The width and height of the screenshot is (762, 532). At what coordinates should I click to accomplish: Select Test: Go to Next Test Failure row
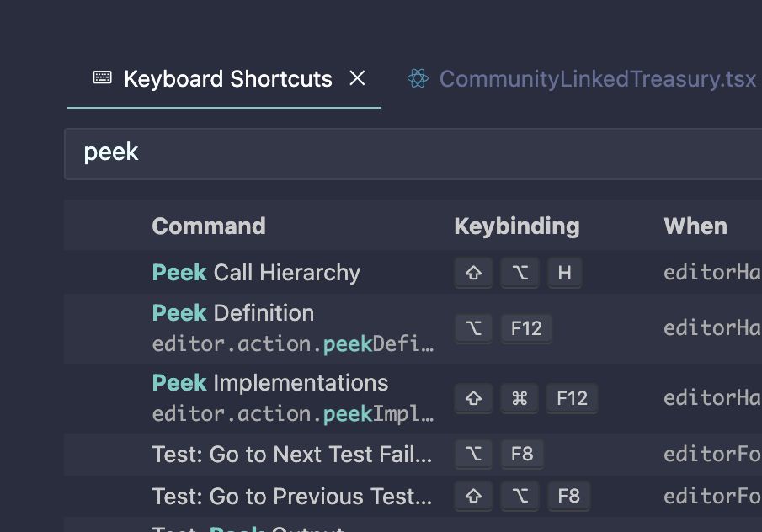(x=413, y=455)
